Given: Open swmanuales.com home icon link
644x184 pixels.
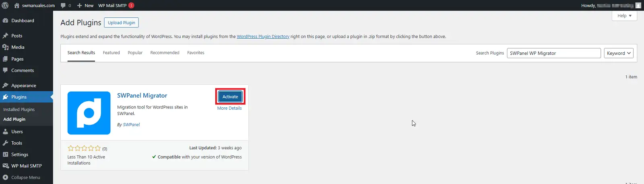Looking at the screenshot, I should click(x=17, y=5).
